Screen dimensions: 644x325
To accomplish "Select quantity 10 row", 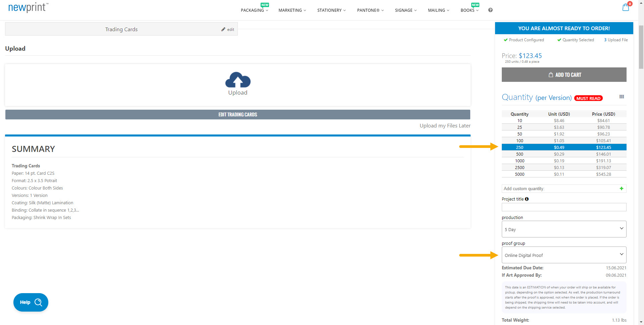I will [564, 120].
